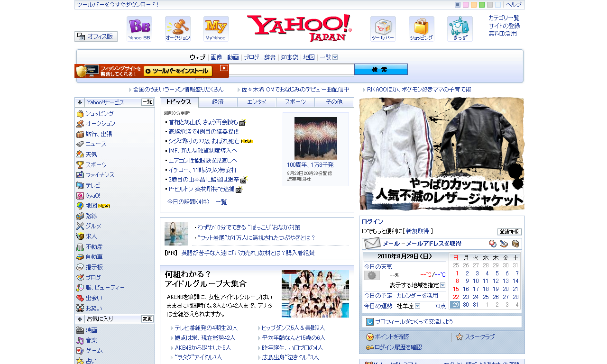
Task: Click the 検索 search button
Action: [x=381, y=69]
